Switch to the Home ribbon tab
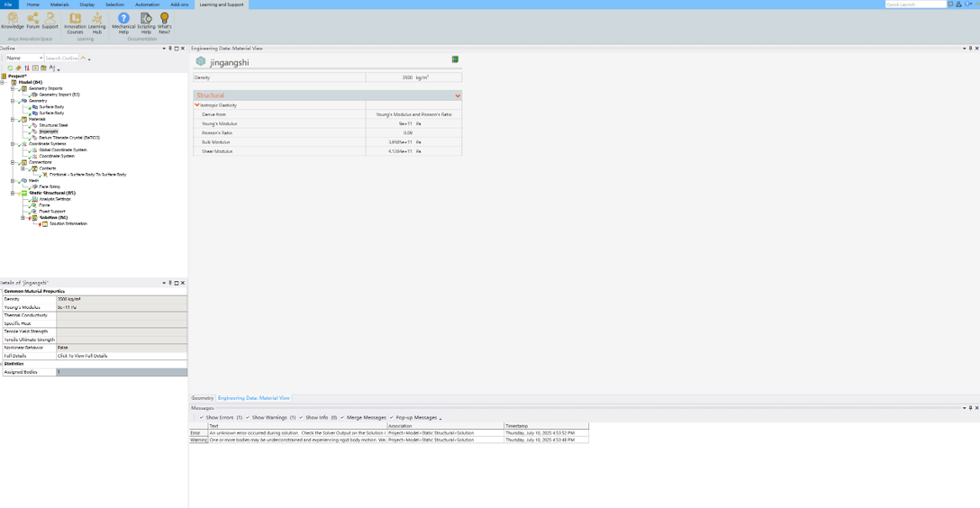 click(32, 5)
